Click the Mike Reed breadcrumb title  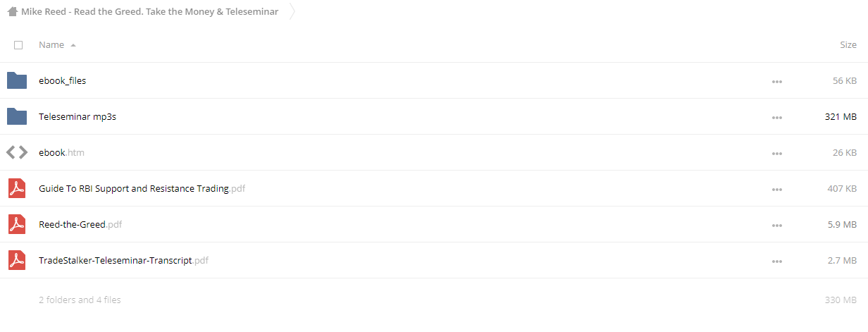(149, 11)
